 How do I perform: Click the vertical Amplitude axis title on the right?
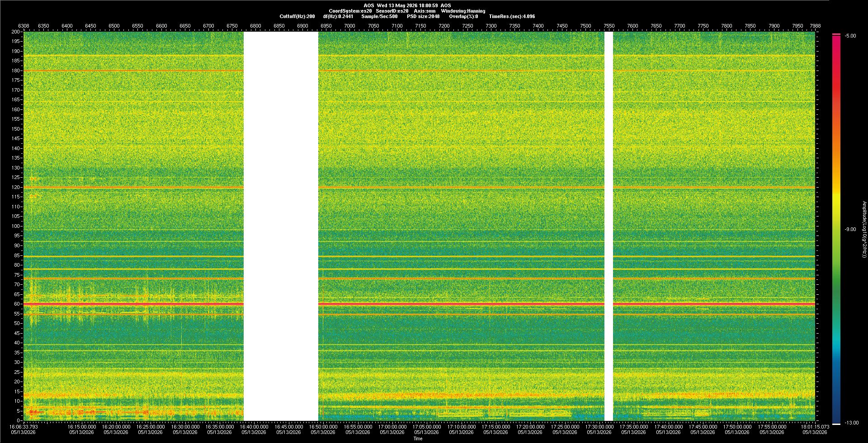point(864,229)
